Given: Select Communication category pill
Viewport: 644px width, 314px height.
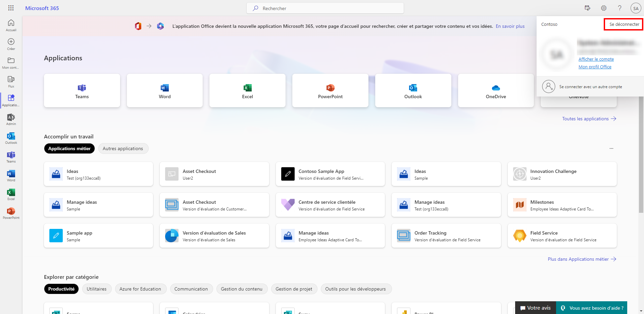Looking at the screenshot, I should (191, 289).
